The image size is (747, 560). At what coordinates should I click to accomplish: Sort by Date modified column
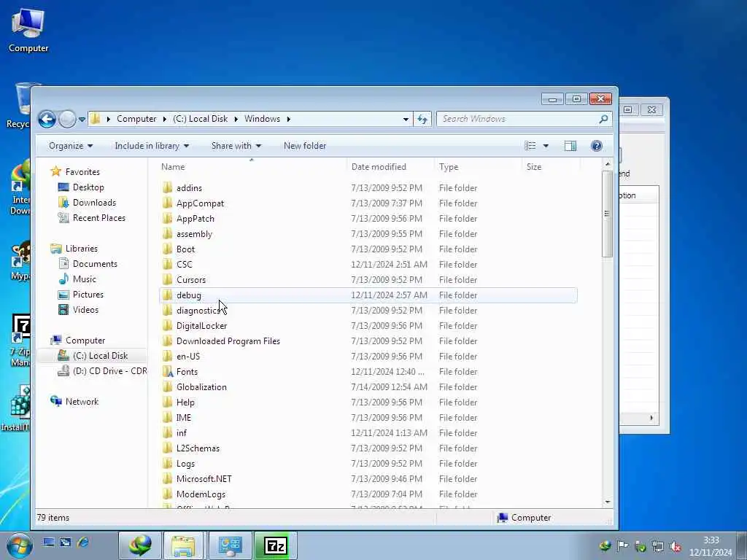379,167
